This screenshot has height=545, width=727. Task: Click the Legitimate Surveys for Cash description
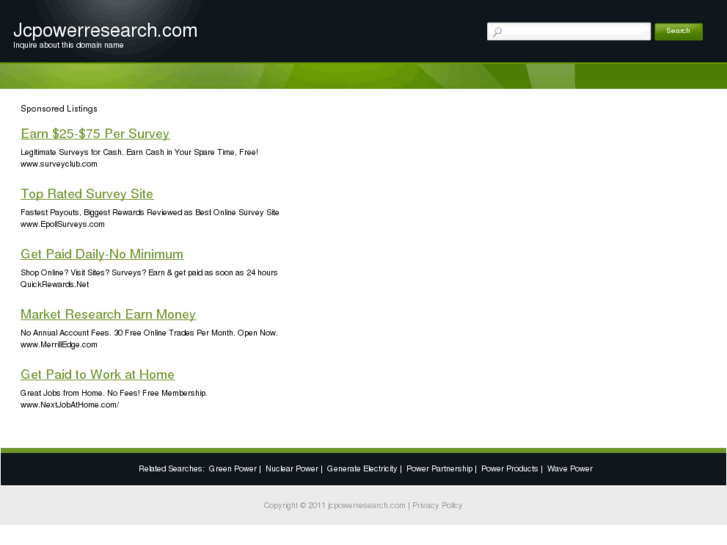pyautogui.click(x=139, y=152)
